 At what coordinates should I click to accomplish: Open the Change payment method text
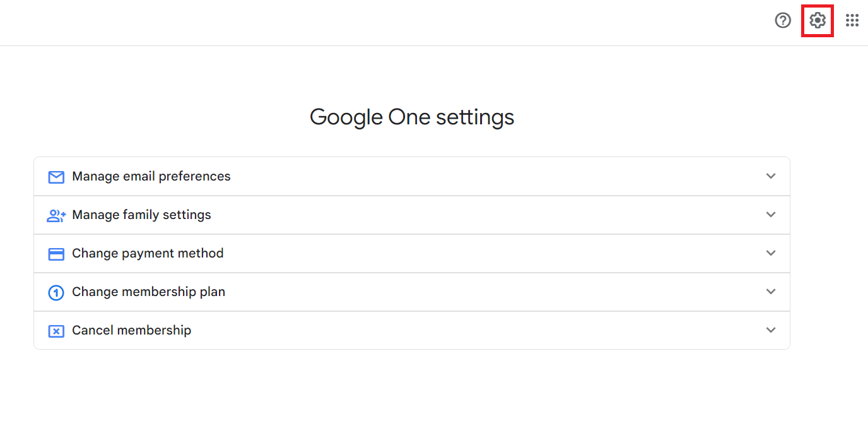coord(148,253)
